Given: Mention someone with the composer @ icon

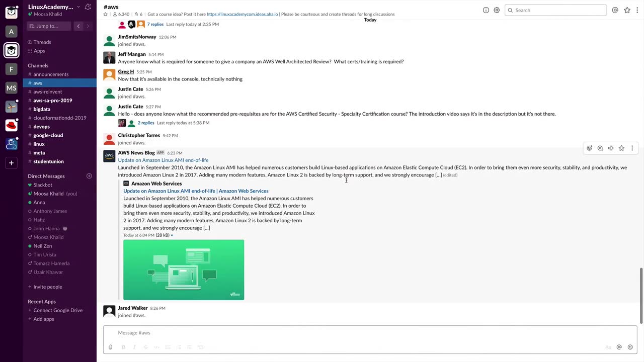Looking at the screenshot, I should [x=619, y=347].
